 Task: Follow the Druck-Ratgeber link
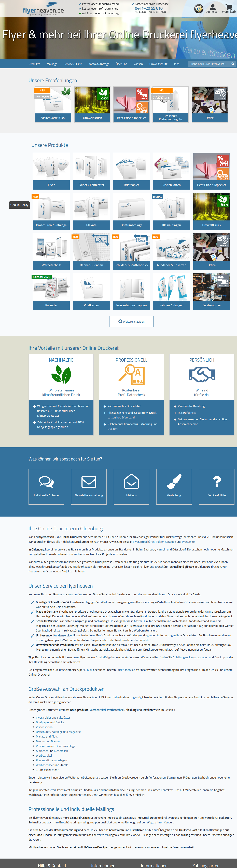(x=105, y=657)
